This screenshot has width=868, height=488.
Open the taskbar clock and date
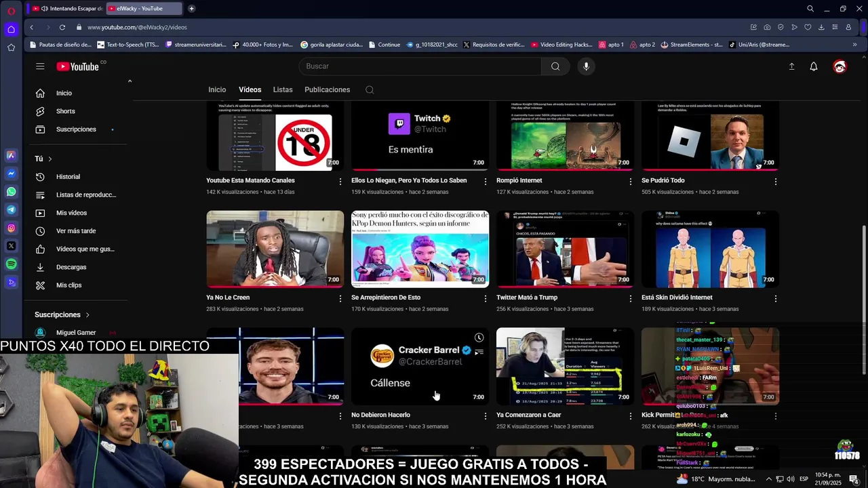828,479
